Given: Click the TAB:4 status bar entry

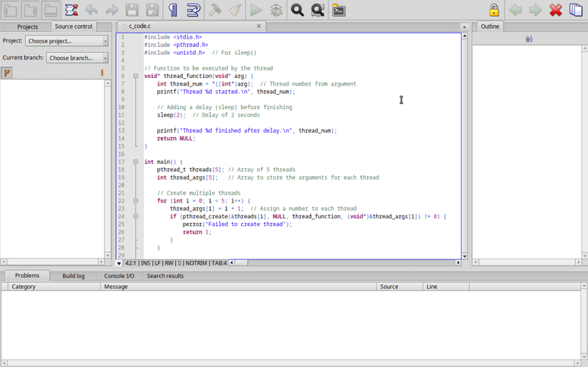Looking at the screenshot, I should pyautogui.click(x=219, y=263).
